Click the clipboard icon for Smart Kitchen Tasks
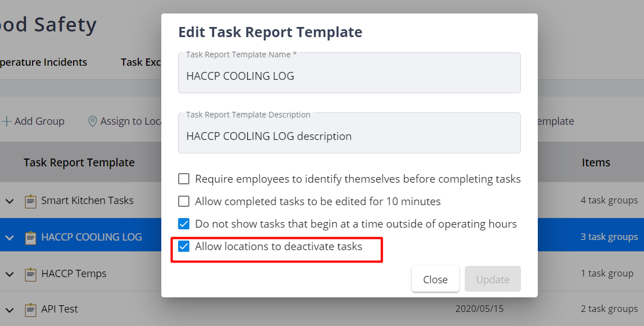This screenshot has height=326, width=644. click(x=30, y=201)
